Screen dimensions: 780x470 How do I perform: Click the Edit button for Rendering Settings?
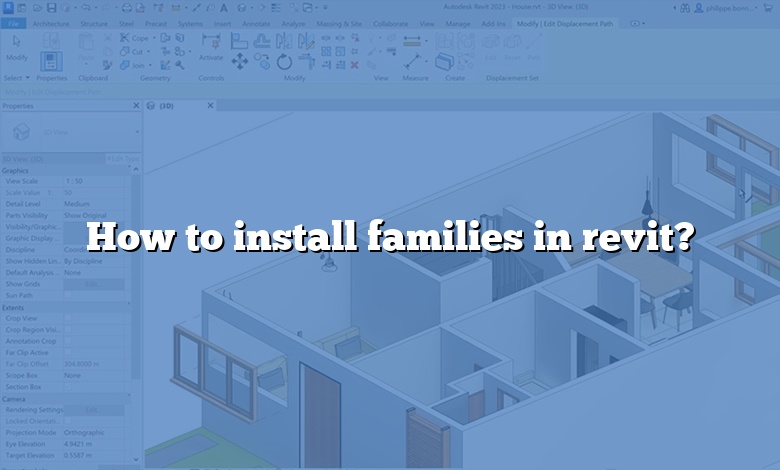[x=94, y=410]
